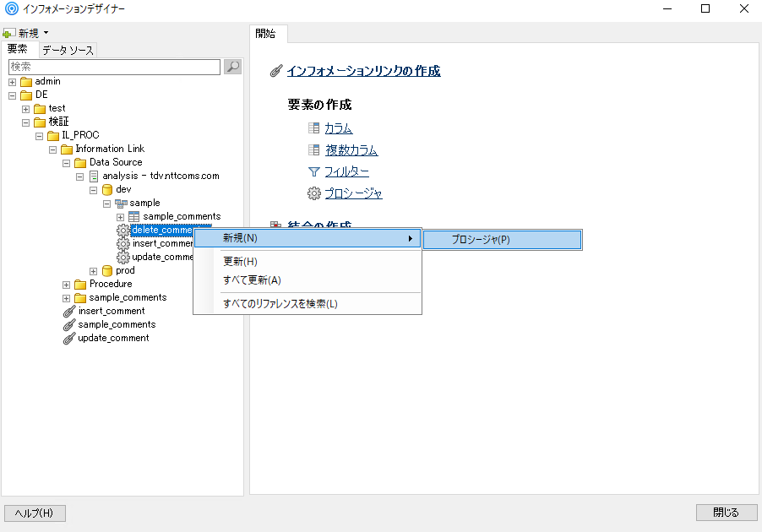Click the sample_comments information link icon

click(x=69, y=325)
